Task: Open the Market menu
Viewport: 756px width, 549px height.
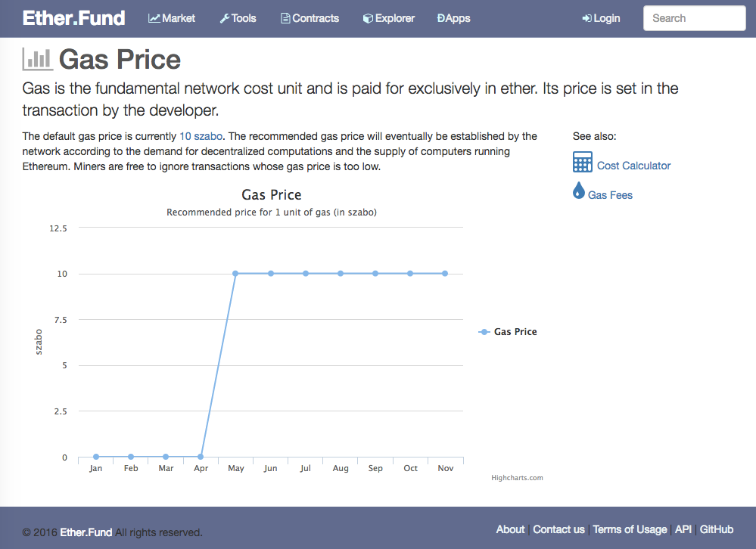Action: (x=172, y=18)
